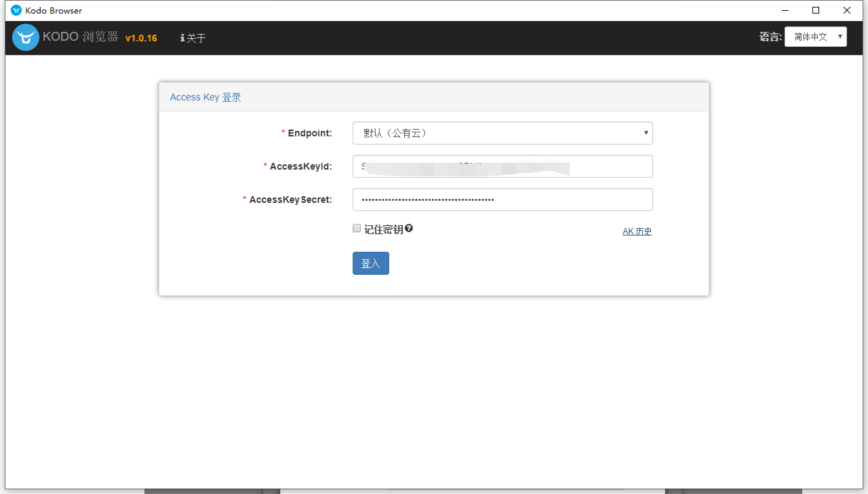Image resolution: width=868 pixels, height=494 pixels.
Task: Focus the AccessKeyId input field
Action: [x=502, y=166]
